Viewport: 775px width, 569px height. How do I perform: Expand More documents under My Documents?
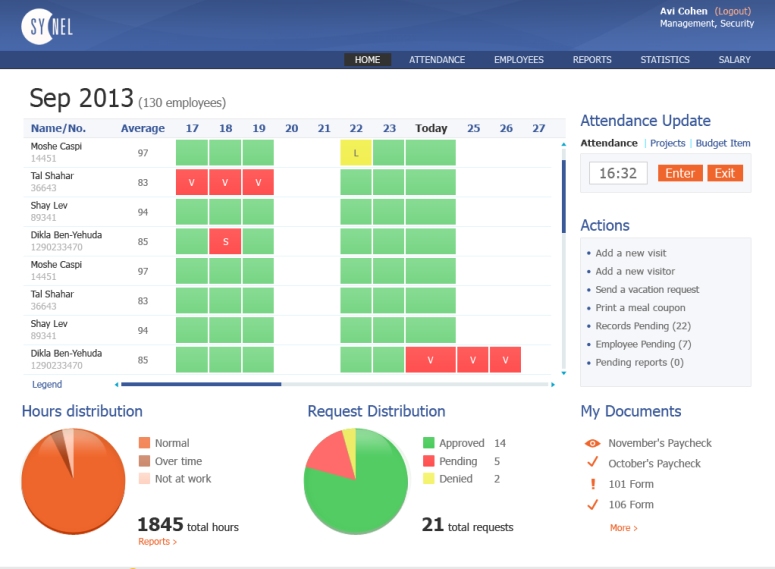pyautogui.click(x=623, y=528)
